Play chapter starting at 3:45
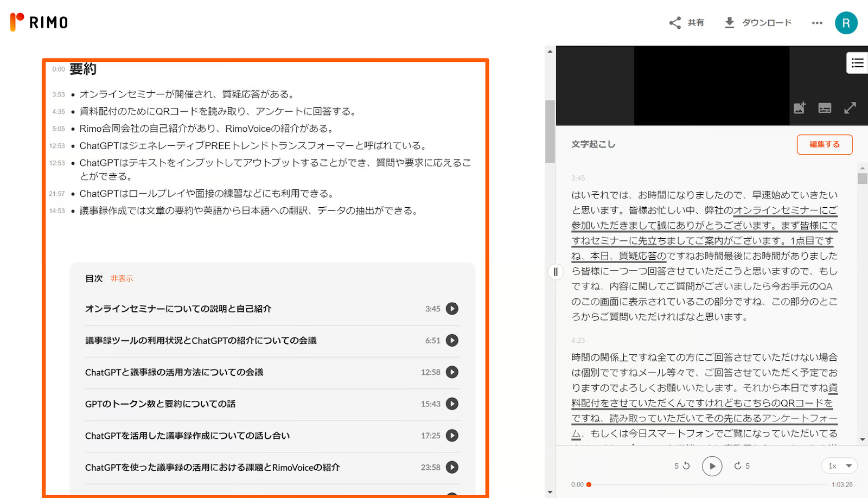The image size is (868, 498). click(452, 309)
